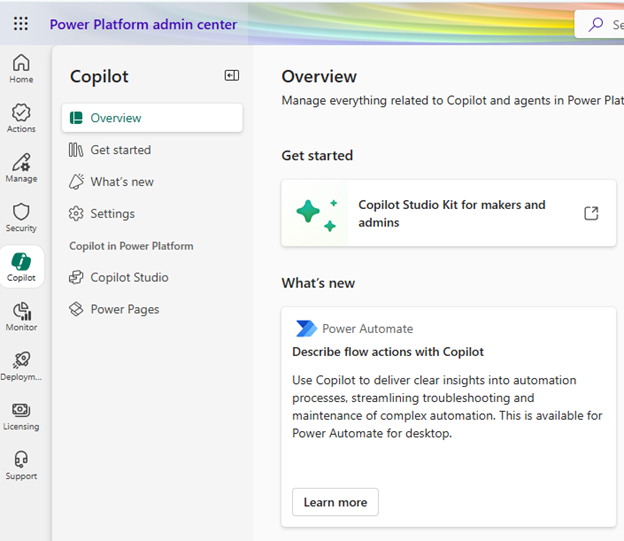The height and width of the screenshot is (541, 624).
Task: Click 'Describe flow actions with Copilot' heading
Action: pos(388,352)
